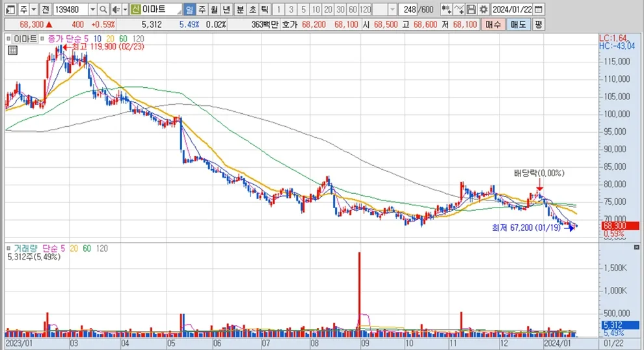Click the add line indicator icon
The height and width of the screenshot is (350, 644).
click(x=459, y=10)
